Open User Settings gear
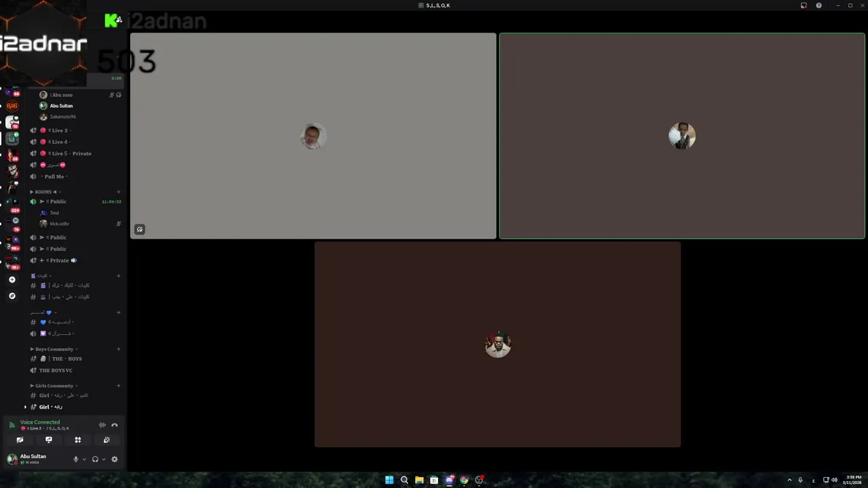 point(115,459)
